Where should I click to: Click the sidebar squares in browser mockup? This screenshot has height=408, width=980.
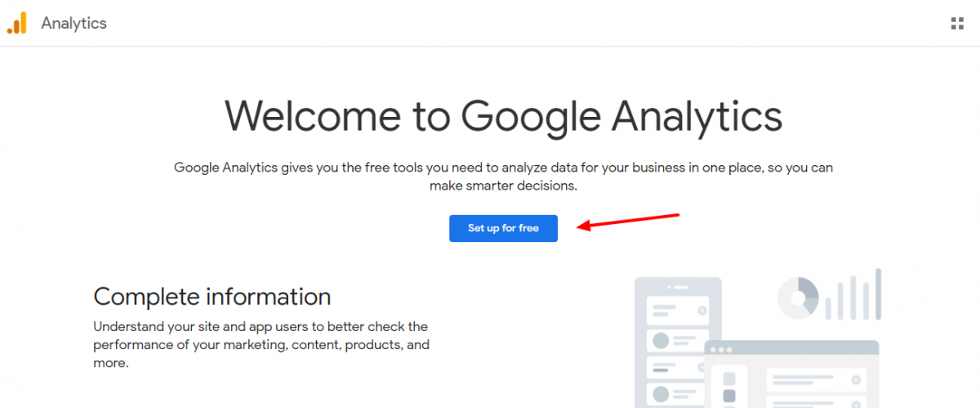(x=729, y=390)
